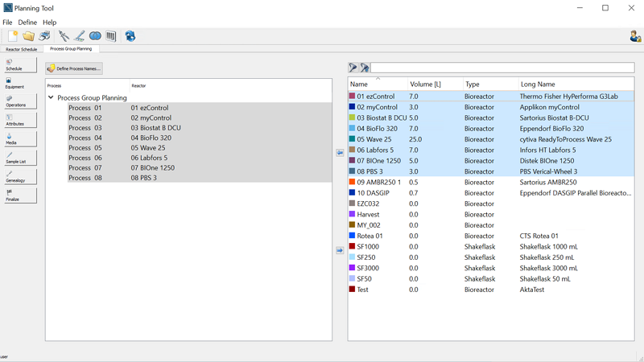Open a file using the folder icon
The width and height of the screenshot is (644, 362).
[x=28, y=36]
